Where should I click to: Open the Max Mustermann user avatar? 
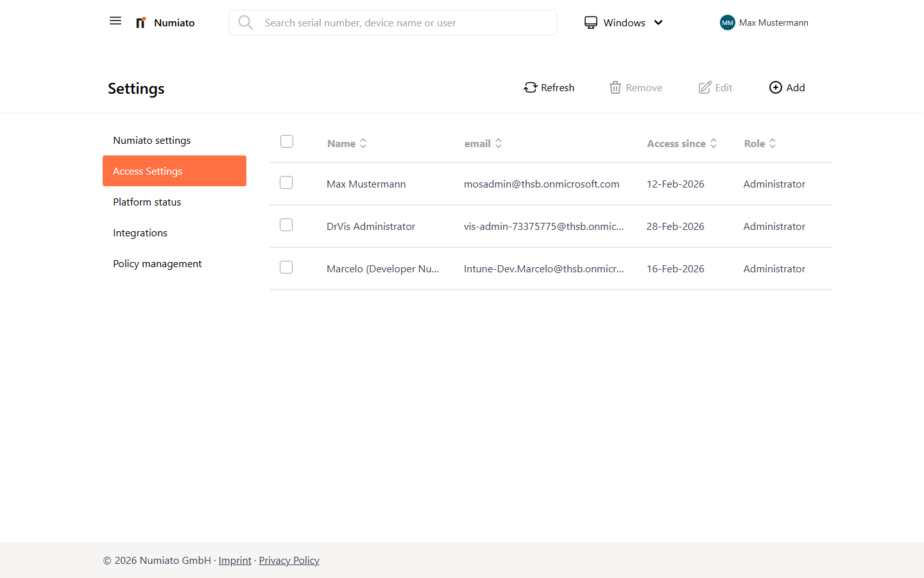click(727, 22)
